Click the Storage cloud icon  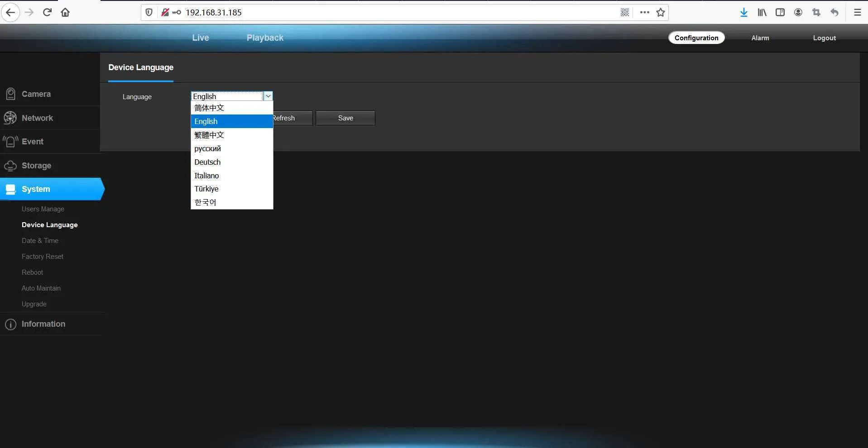click(10, 166)
